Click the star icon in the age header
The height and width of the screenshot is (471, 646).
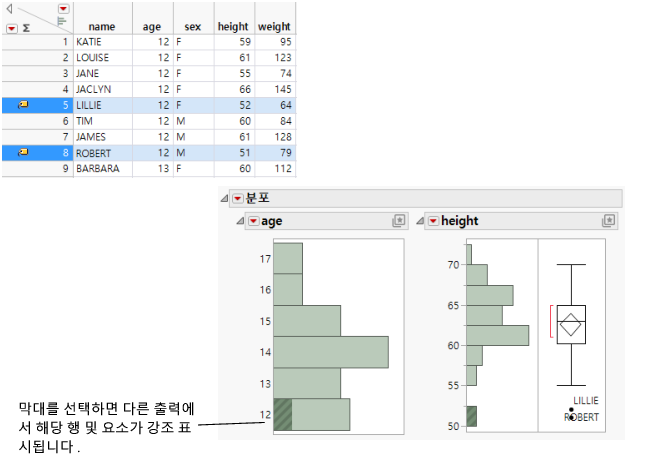[399, 221]
